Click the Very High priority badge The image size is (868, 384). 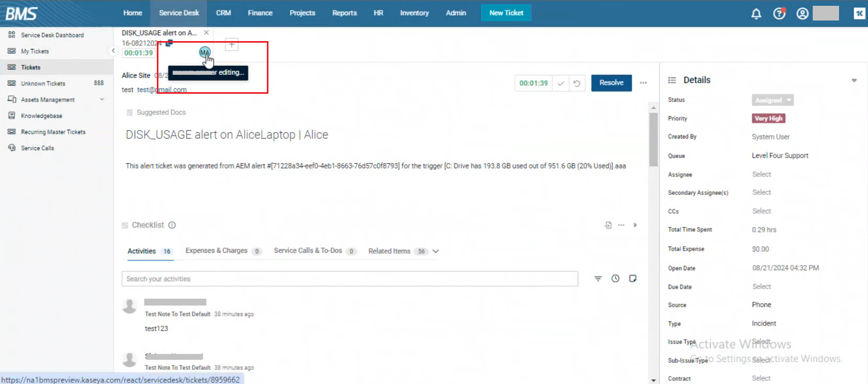[768, 119]
